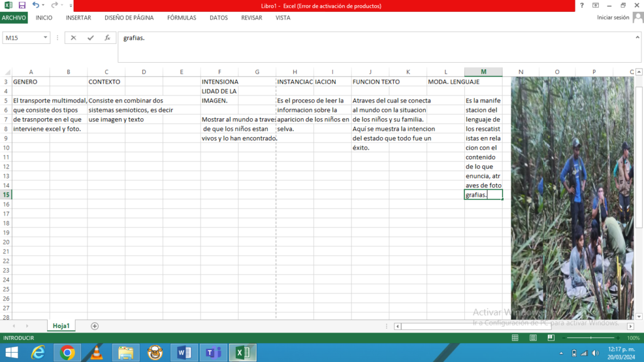Expand the Name Box dropdown
The height and width of the screenshot is (362, 644).
(x=45, y=38)
